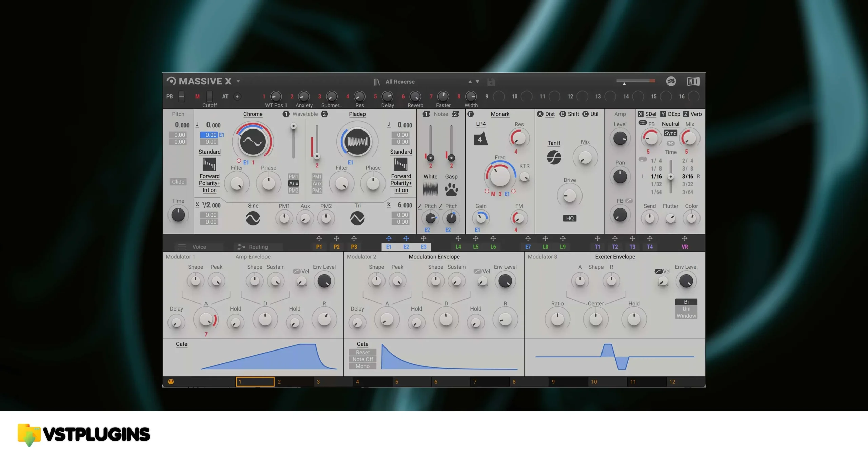Switch to the L5 modulator tab
Screen dimensions: 868x460
476,247
